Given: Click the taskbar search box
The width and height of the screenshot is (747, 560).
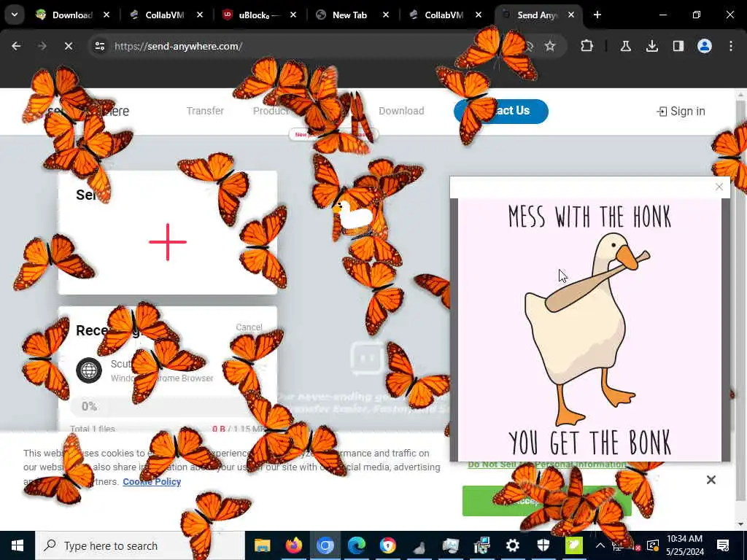Looking at the screenshot, I should (140, 545).
